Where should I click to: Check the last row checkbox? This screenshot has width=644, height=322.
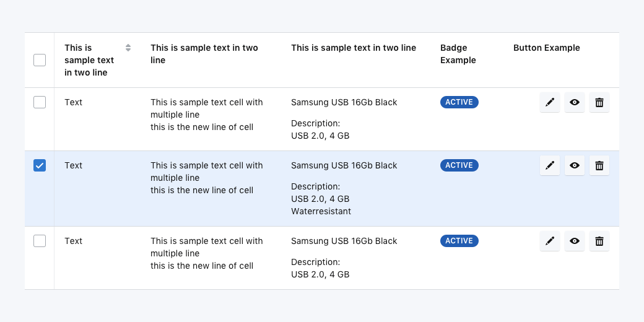[x=40, y=241]
